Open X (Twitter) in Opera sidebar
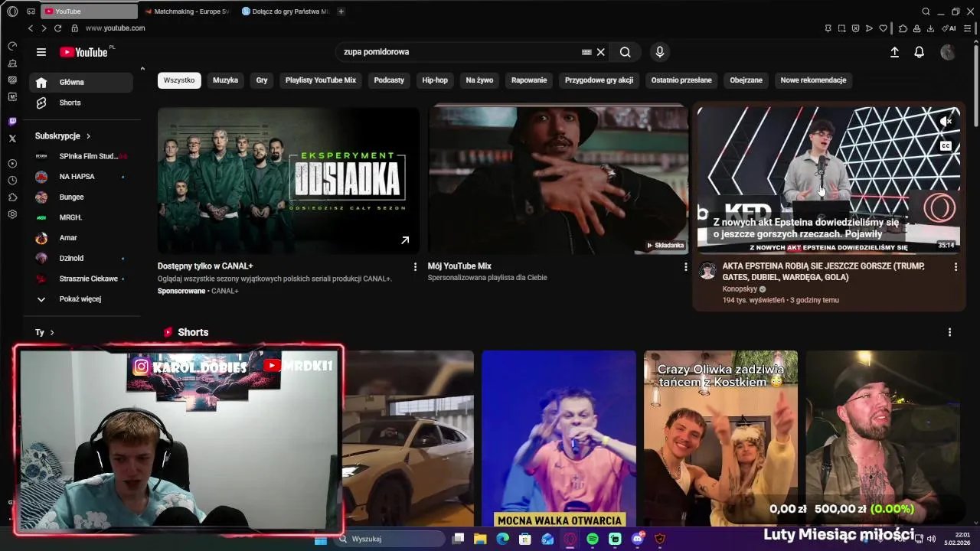The image size is (980, 551). [x=12, y=139]
